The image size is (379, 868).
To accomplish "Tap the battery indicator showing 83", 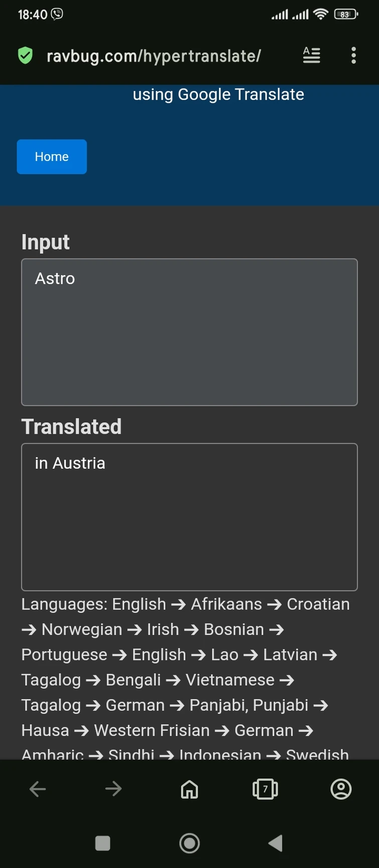I will (x=345, y=14).
